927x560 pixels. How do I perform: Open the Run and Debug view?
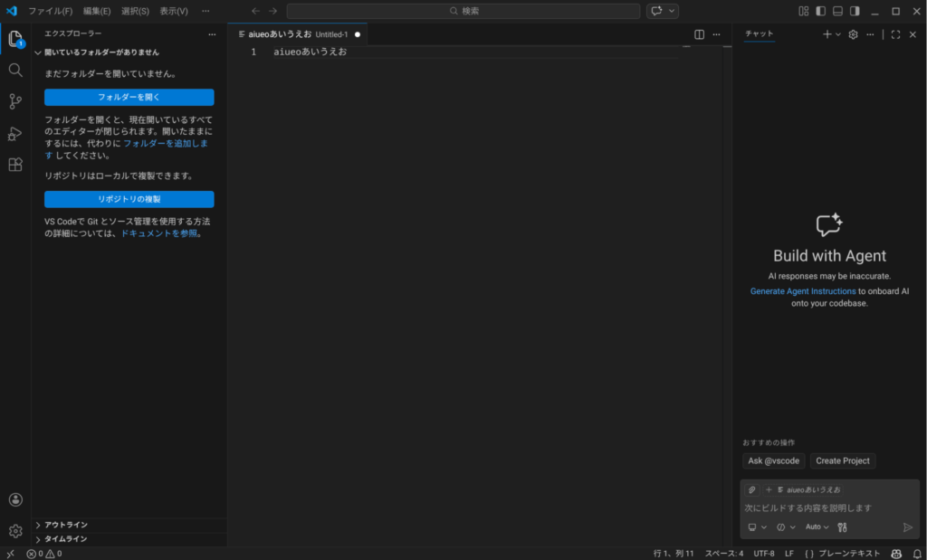click(x=15, y=133)
